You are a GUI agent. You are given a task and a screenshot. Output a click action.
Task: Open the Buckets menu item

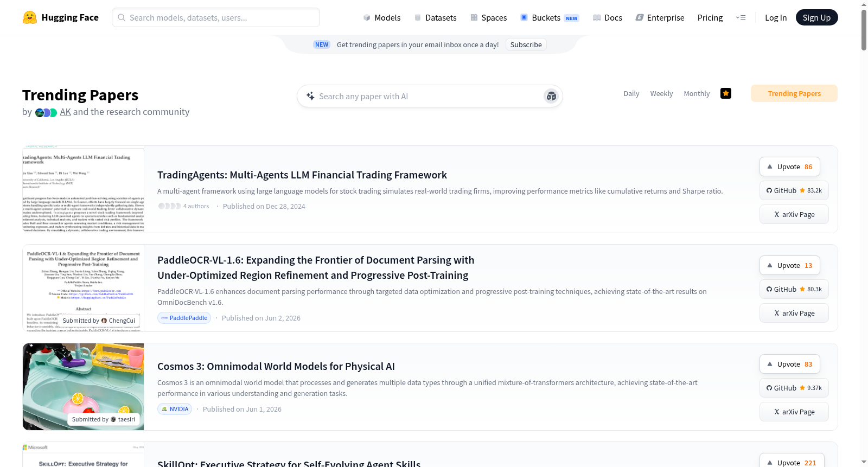coord(550,17)
